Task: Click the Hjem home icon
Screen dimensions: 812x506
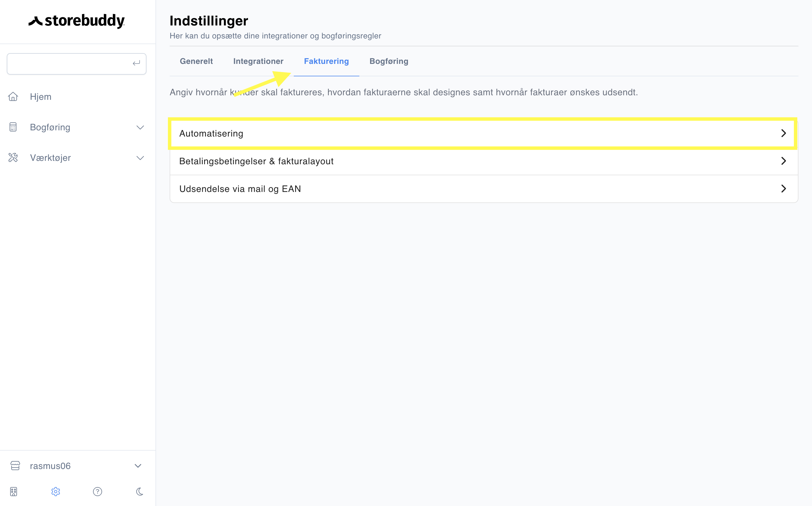Action: tap(13, 97)
